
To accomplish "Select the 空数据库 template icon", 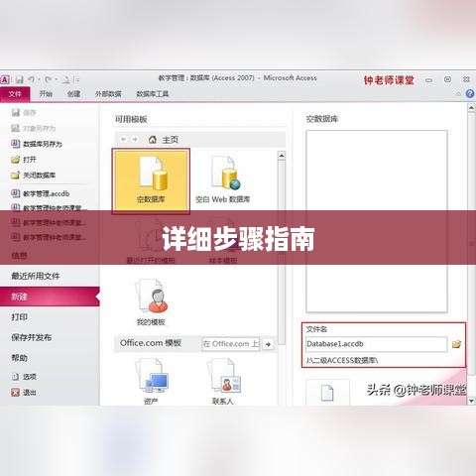I will pos(151,181).
